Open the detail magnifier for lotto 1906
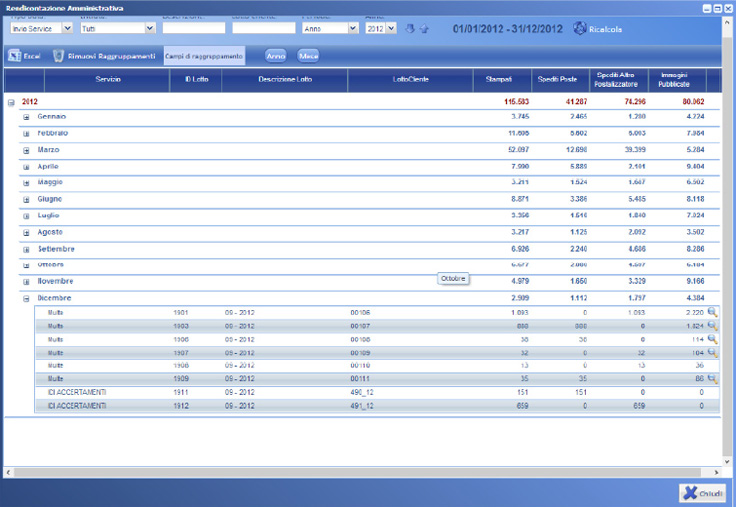 pyautogui.click(x=713, y=339)
